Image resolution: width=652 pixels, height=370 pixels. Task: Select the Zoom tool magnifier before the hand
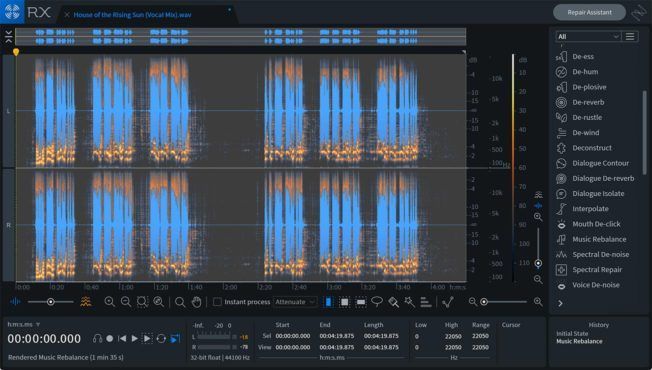click(180, 302)
